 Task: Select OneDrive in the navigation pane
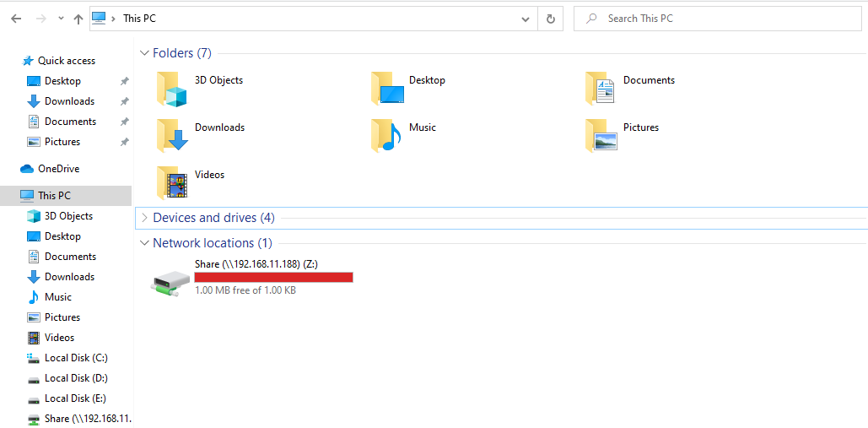58,169
